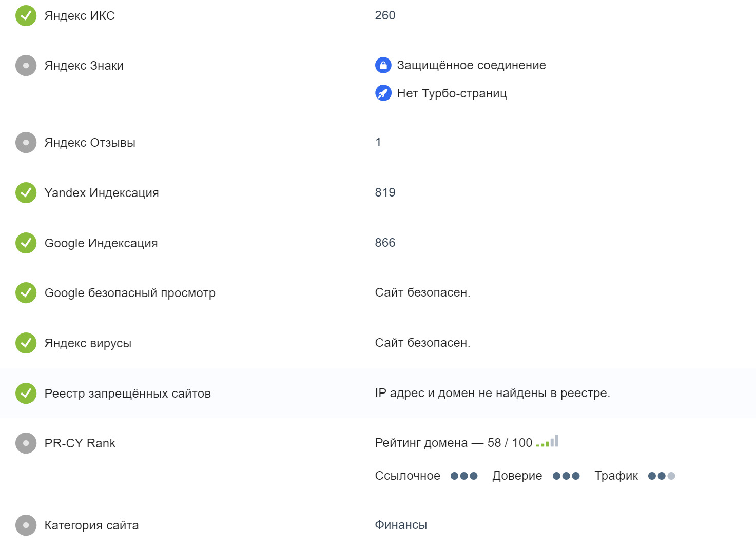Click the Google безопасный просмотр label

coord(130,293)
